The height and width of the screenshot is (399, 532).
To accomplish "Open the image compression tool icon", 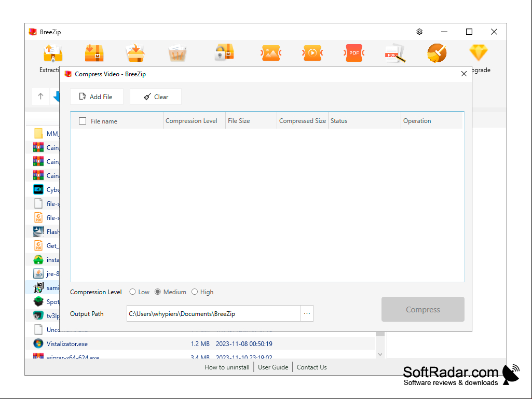I will coord(271,53).
